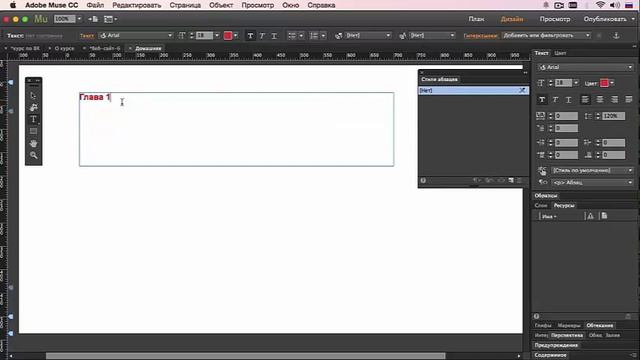The width and height of the screenshot is (640, 360).
Task: Click the page column icon in Resources panel
Action: click(x=604, y=216)
